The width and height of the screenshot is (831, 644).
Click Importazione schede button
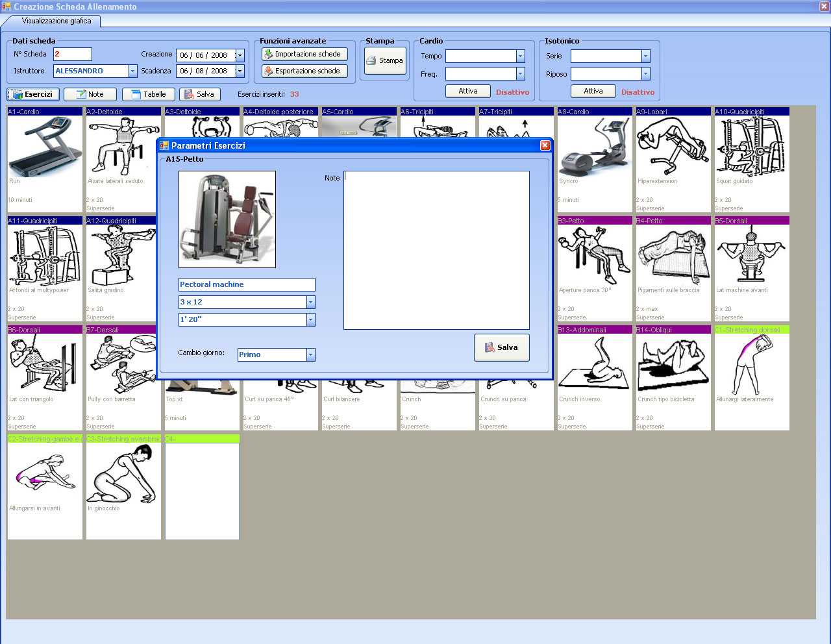pos(304,55)
